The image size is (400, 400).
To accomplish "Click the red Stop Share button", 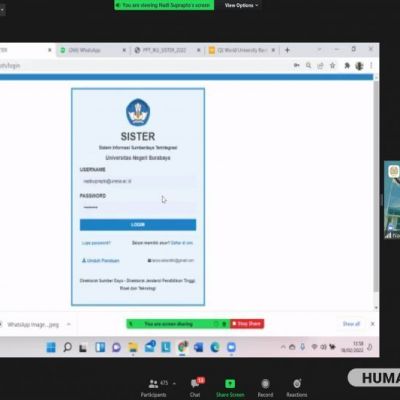I will [x=247, y=324].
